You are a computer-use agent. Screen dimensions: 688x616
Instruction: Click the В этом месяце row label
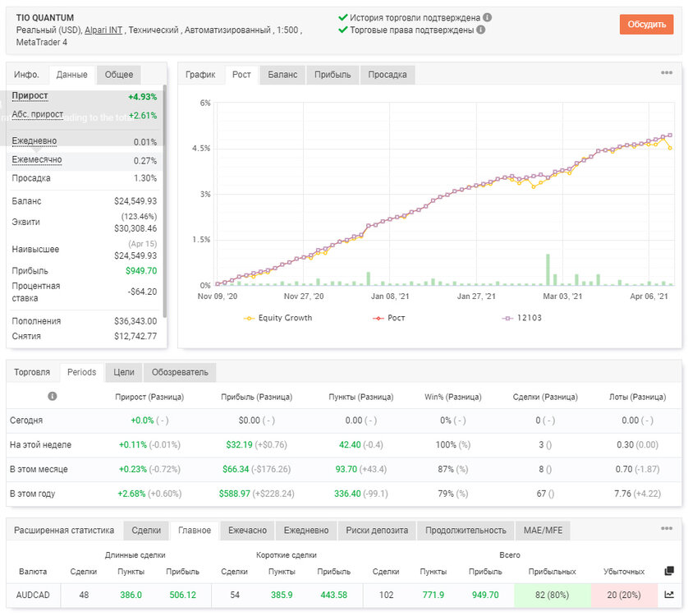pos(39,469)
